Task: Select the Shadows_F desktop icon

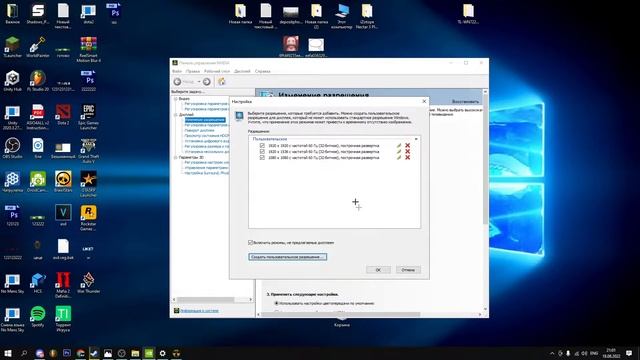Action: 38,13
